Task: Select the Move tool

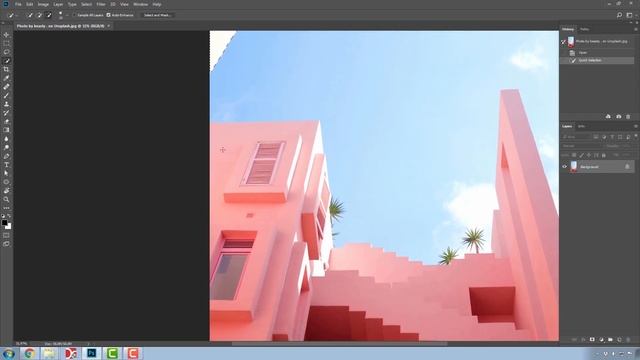Action: [6, 35]
